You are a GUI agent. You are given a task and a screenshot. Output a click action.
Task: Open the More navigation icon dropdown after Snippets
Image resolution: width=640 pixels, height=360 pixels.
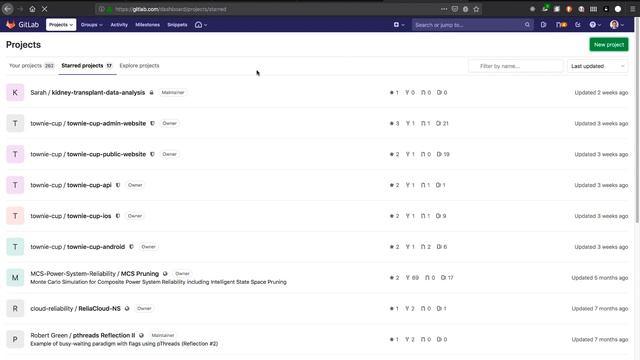point(200,24)
